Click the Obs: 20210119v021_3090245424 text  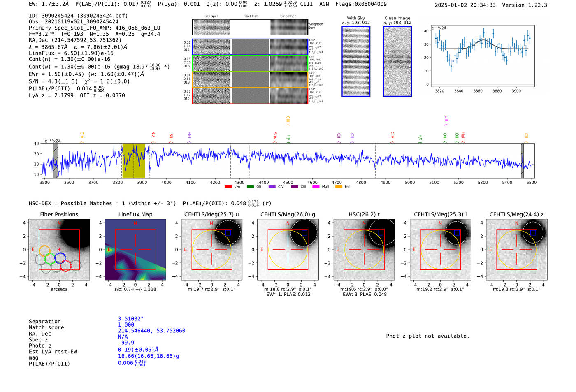point(74,22)
